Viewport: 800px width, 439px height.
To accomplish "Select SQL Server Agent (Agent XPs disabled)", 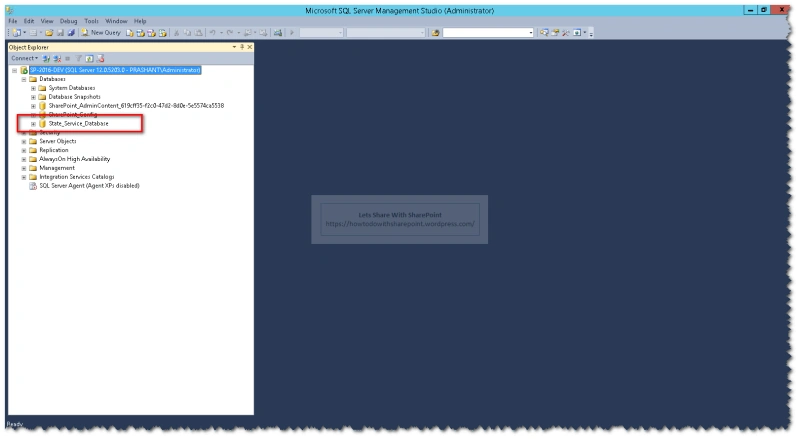I will point(89,186).
